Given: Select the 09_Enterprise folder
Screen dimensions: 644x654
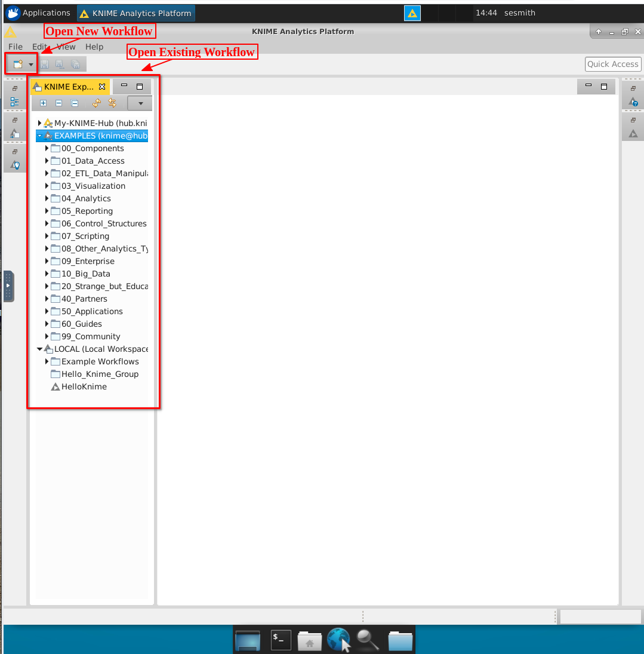Looking at the screenshot, I should [x=82, y=261].
